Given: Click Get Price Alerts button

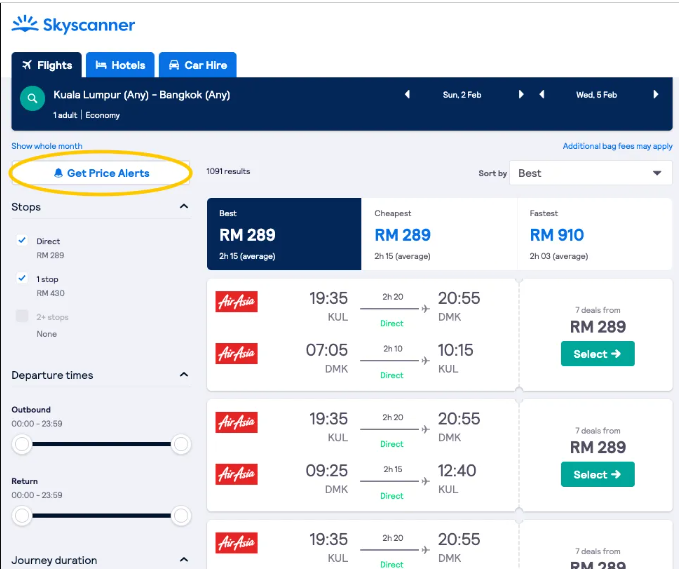Looking at the screenshot, I should point(101,173).
